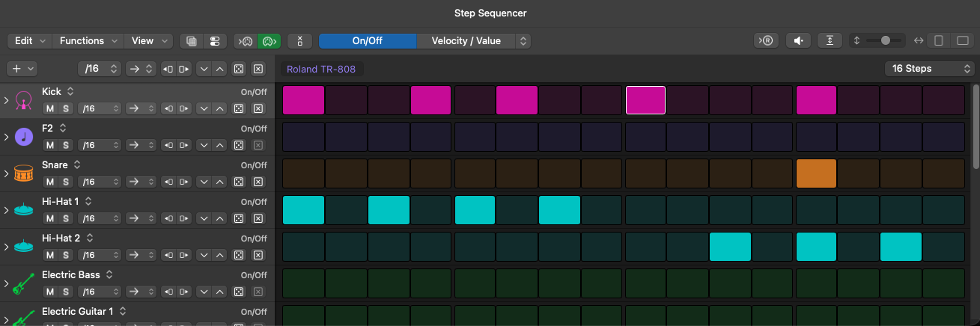Viewport: 980px width, 326px height.
Task: Click the Hi-Hat 1 cymbal icon
Action: coord(25,210)
